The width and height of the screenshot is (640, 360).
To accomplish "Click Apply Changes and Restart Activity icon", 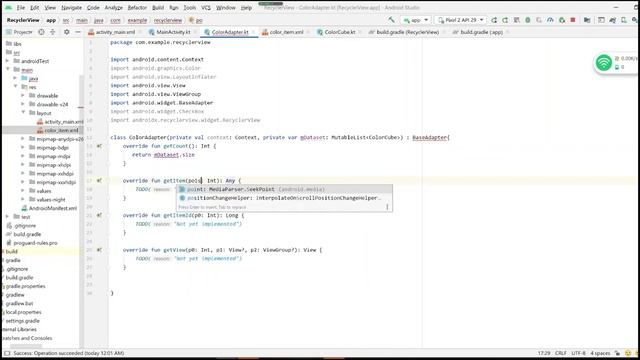I will (505, 20).
